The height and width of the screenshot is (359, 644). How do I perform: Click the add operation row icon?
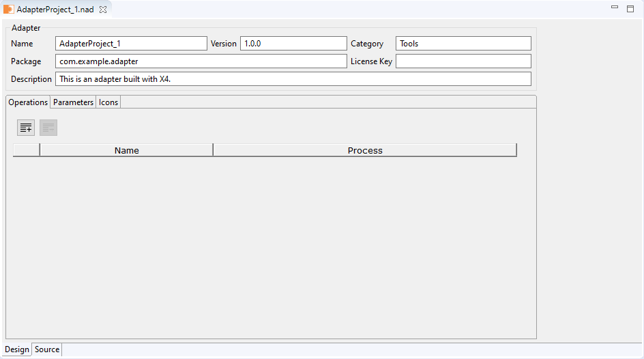click(26, 128)
